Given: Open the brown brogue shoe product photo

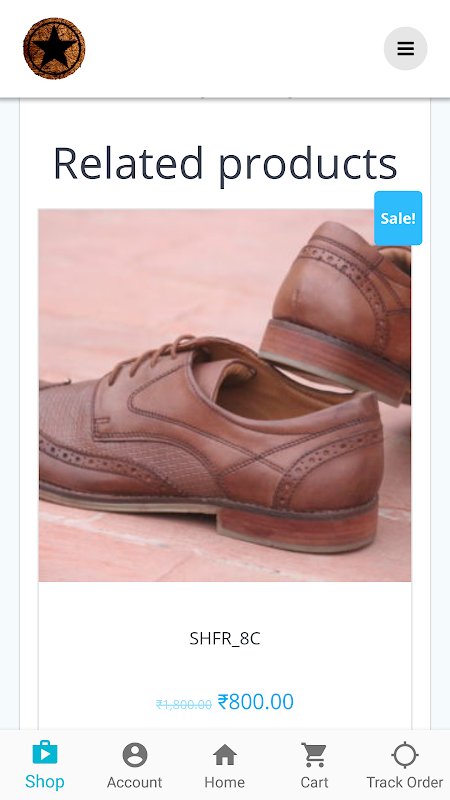Looking at the screenshot, I should (224, 395).
